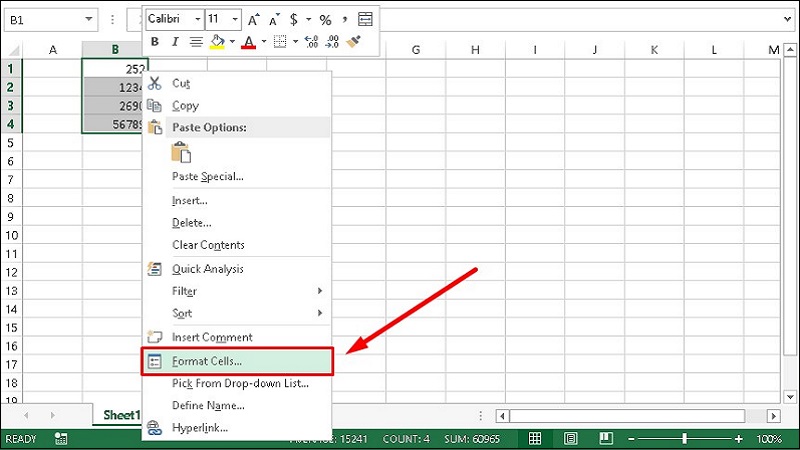Open Quick Analysis from the context menu
The width and height of the screenshot is (800, 450).
point(237,269)
